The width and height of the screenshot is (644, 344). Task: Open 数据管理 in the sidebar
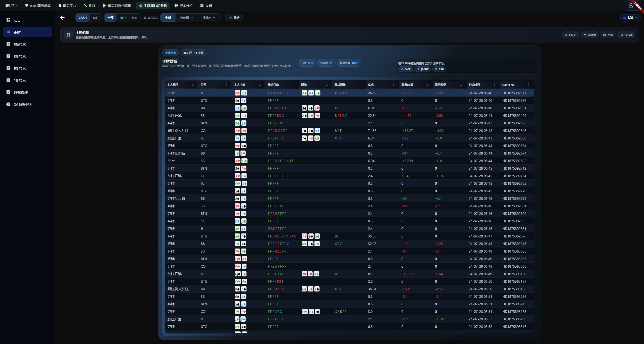coord(27,92)
